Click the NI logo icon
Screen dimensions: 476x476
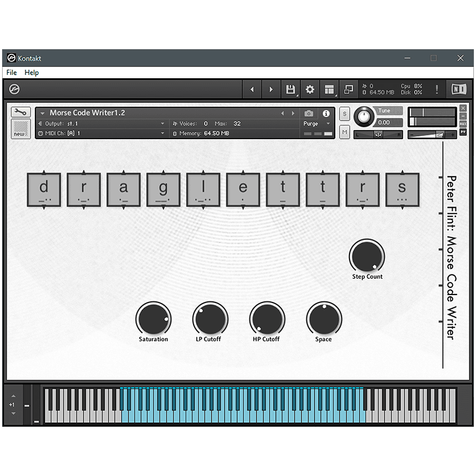[x=459, y=89]
